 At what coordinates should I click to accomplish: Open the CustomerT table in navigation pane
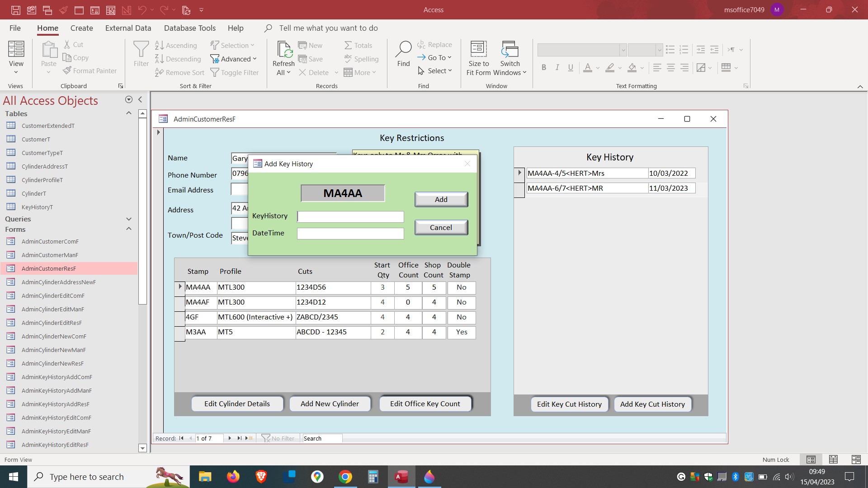pos(36,139)
